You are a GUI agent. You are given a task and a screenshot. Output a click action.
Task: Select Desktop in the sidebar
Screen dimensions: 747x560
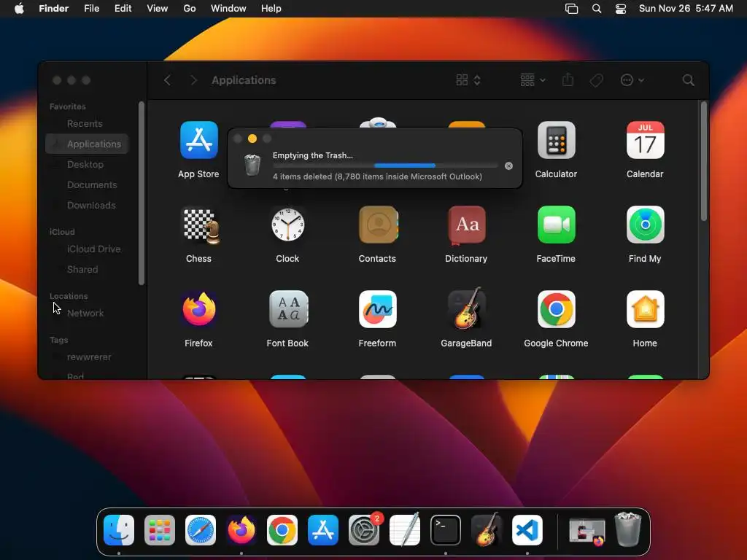pos(87,164)
